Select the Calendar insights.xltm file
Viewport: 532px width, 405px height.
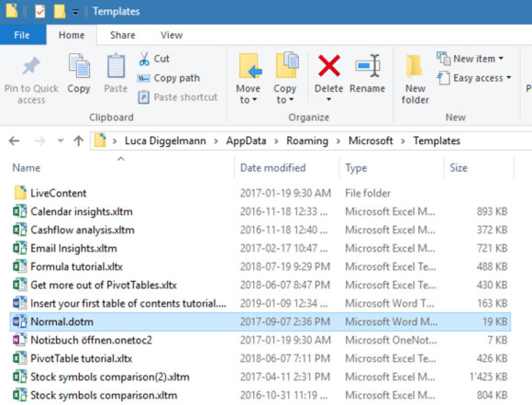82,211
